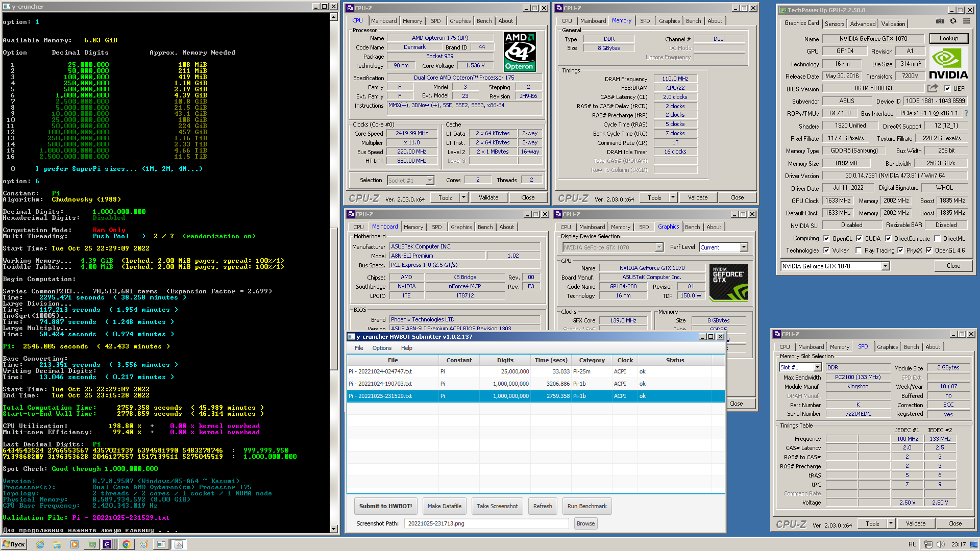Switch to GPU-Z taskbar button
Image resolution: width=980 pixels, height=551 pixels.
(x=92, y=544)
